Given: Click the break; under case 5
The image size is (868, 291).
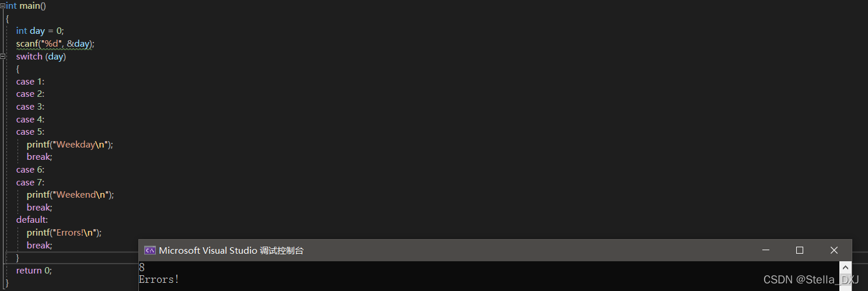Looking at the screenshot, I should (39, 157).
